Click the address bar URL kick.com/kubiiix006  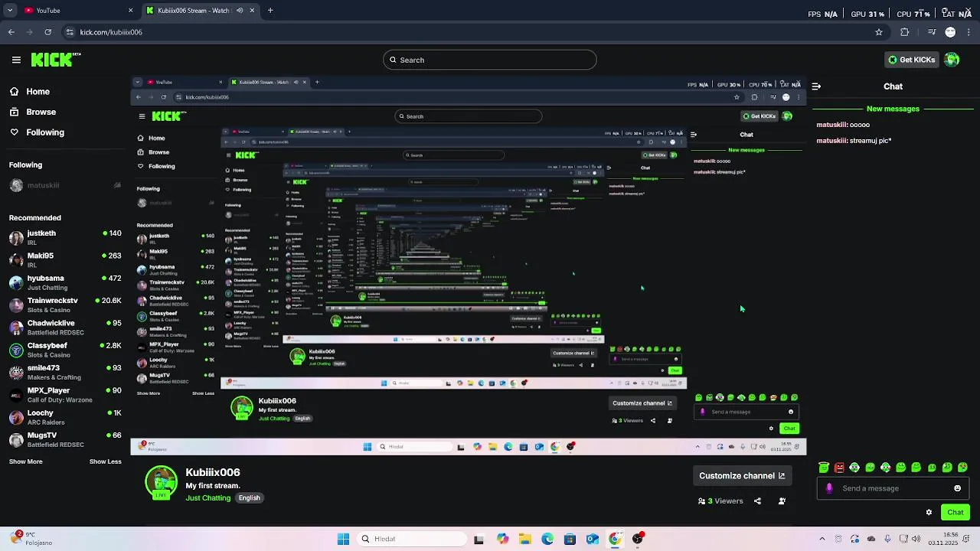tap(111, 32)
